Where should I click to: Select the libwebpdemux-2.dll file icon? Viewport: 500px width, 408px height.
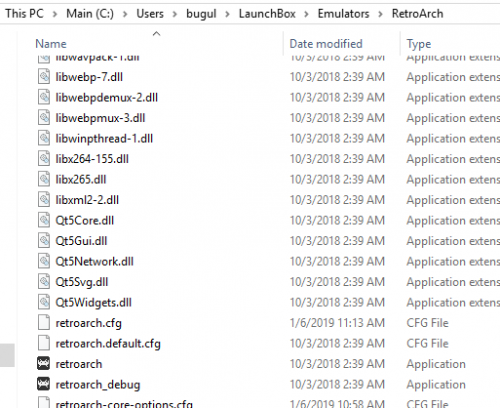[44, 97]
